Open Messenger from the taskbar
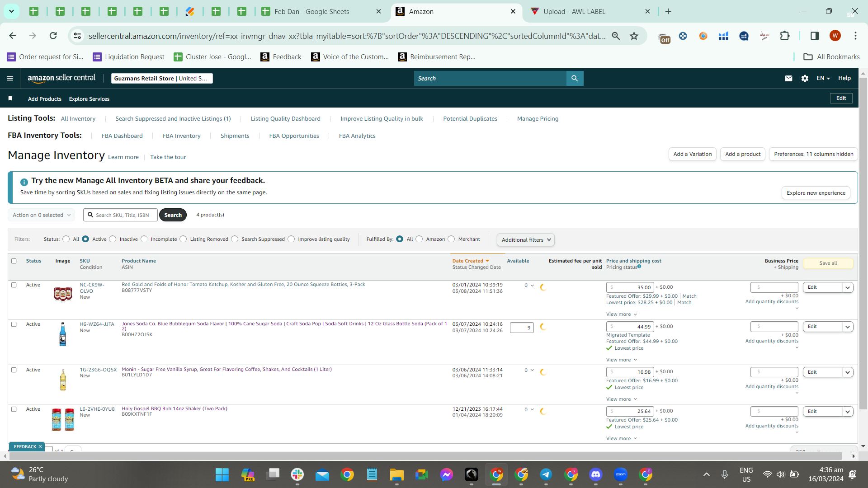Image resolution: width=868 pixels, height=488 pixels. 447,474
